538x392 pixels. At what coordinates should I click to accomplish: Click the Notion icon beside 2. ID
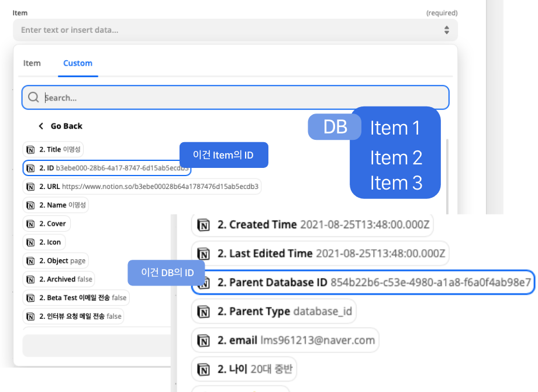tap(30, 168)
